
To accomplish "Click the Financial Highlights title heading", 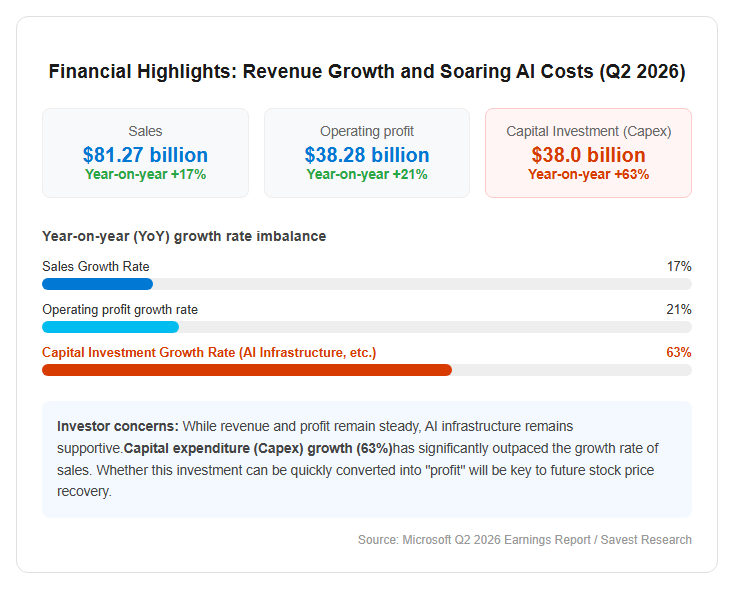I will (367, 72).
